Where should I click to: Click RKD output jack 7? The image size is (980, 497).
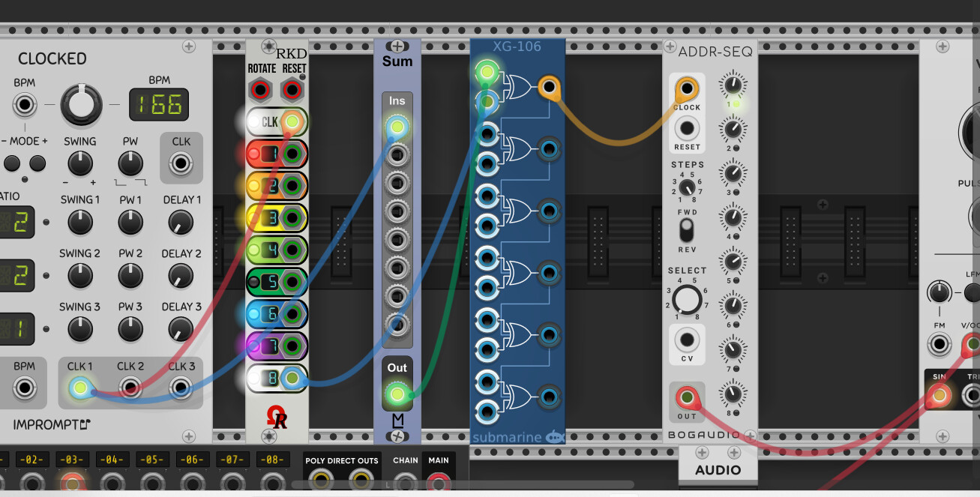tap(293, 346)
